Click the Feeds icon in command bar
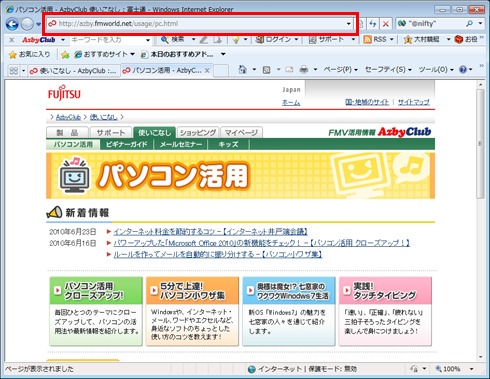490x379 pixels. (266, 70)
